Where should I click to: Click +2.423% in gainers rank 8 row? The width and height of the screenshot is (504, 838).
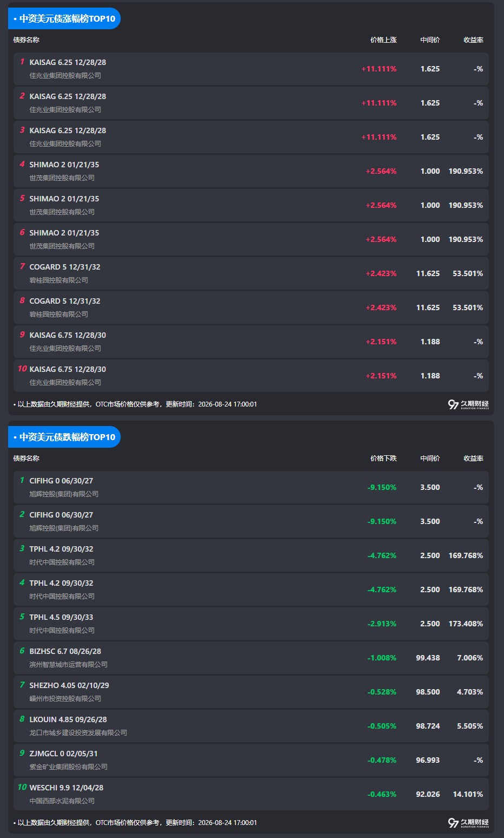(381, 307)
